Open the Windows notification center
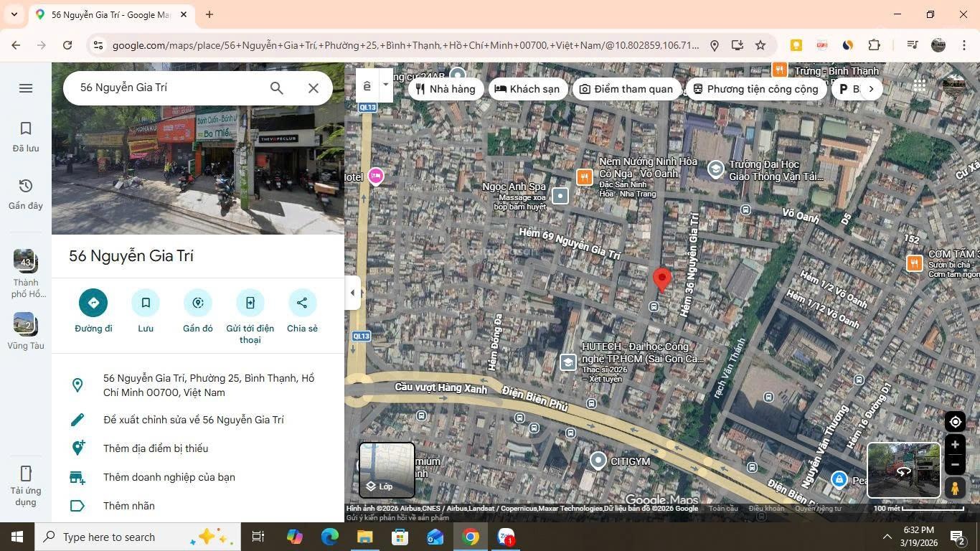The width and height of the screenshot is (980, 551). click(x=957, y=537)
